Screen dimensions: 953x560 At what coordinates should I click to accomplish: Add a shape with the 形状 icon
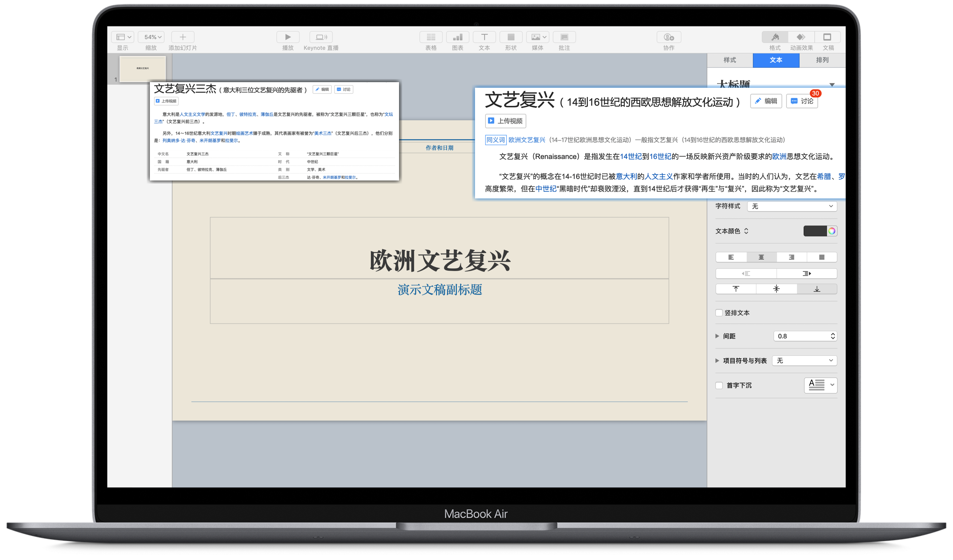tap(511, 37)
